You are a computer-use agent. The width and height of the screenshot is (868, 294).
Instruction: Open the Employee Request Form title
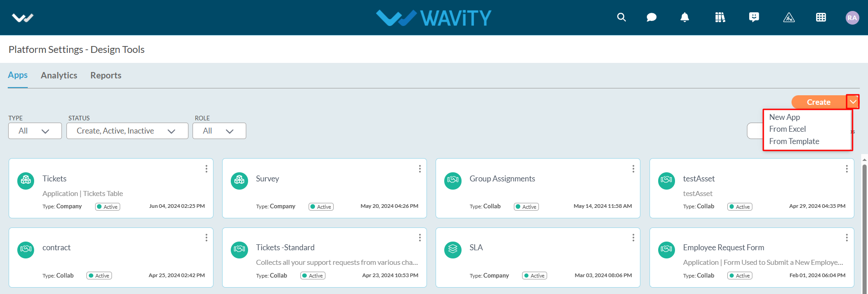coord(724,248)
